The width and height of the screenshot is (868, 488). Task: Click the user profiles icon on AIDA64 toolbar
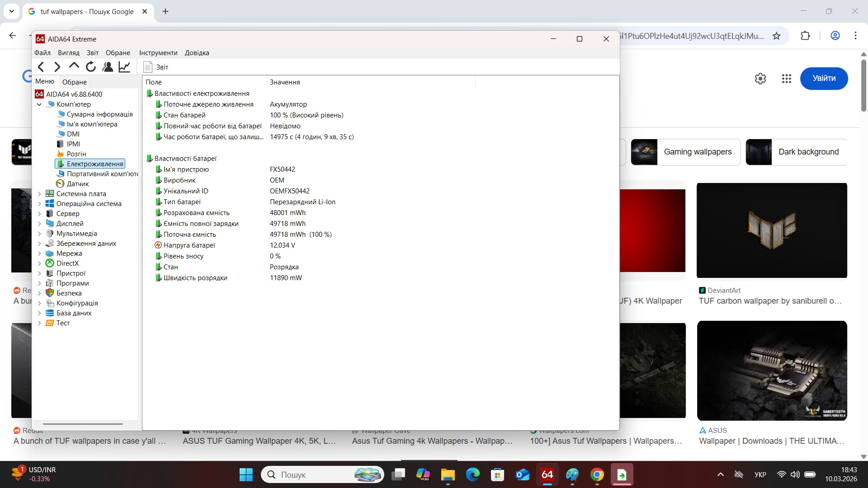pyautogui.click(x=107, y=66)
